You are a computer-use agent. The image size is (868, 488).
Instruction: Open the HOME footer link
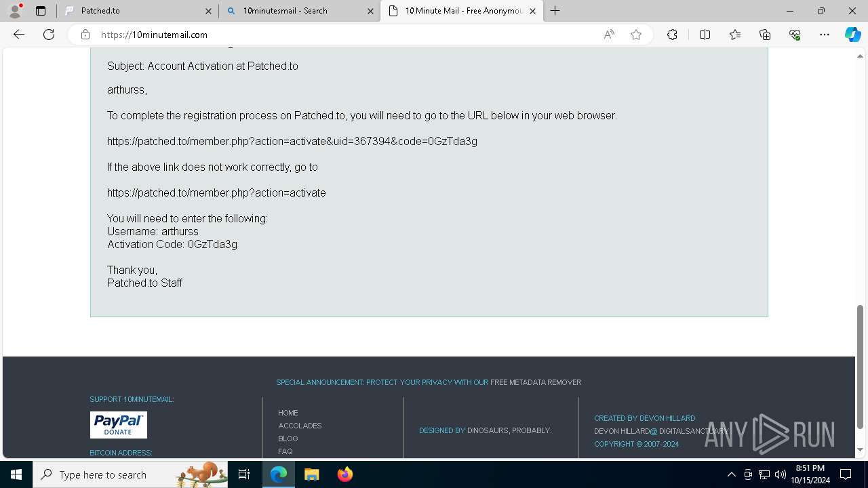[288, 413]
